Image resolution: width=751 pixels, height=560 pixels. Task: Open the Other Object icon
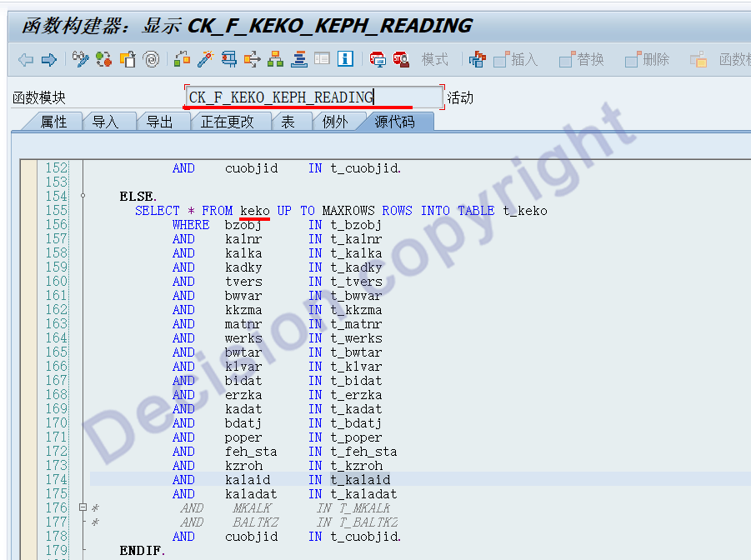[x=128, y=59]
